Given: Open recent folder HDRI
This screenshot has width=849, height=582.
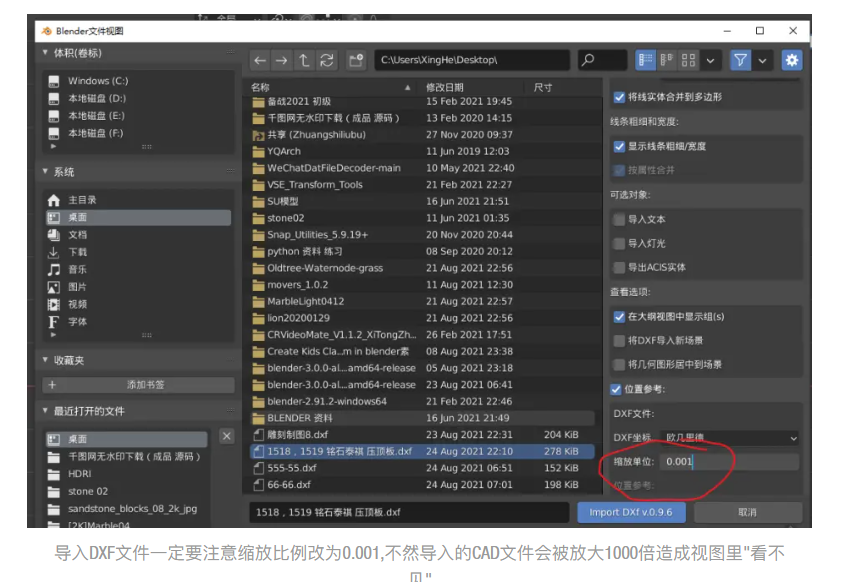Looking at the screenshot, I should pos(127,474).
